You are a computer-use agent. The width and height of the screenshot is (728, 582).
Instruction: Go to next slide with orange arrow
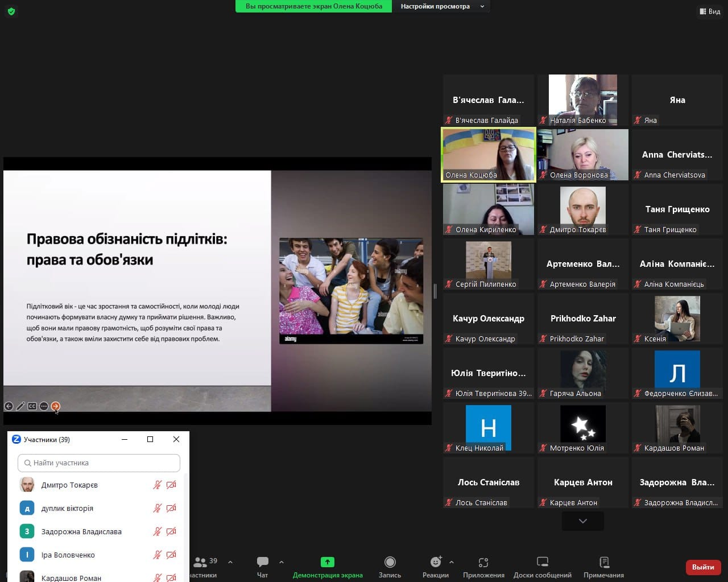56,406
